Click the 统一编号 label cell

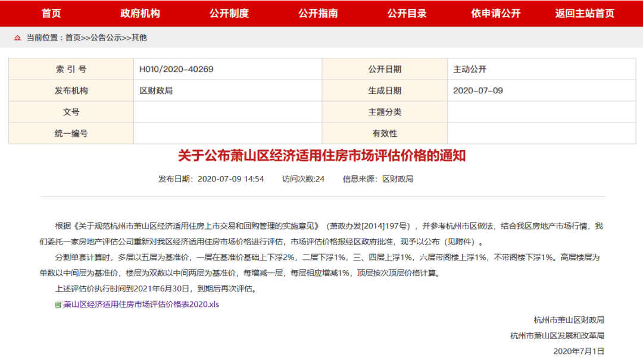pyautogui.click(x=71, y=133)
